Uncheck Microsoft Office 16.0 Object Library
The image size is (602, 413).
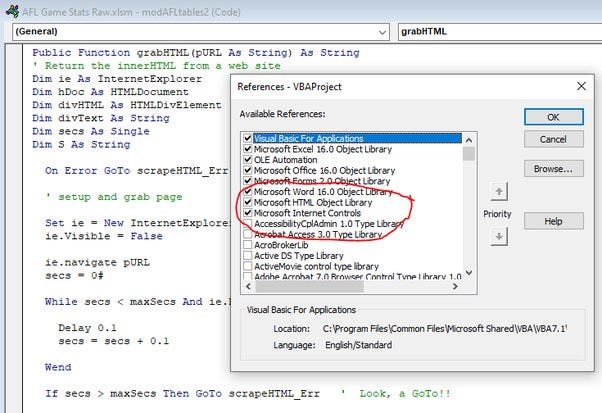tap(248, 170)
